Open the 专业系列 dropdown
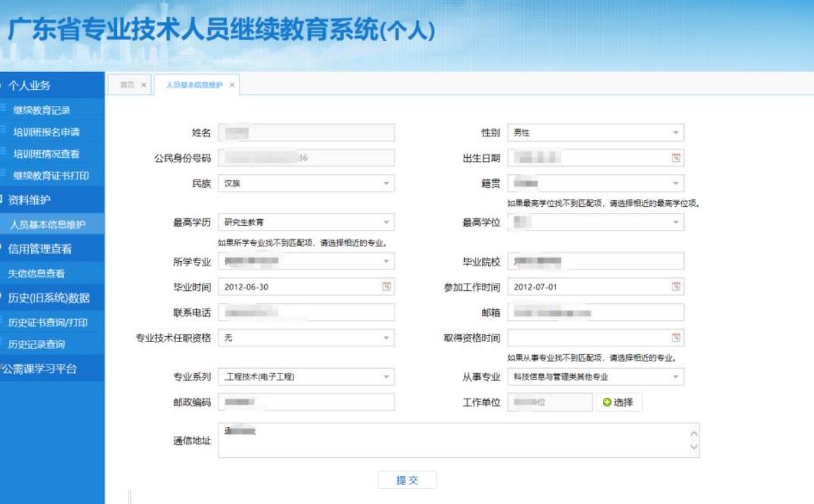Screen dimensions: 814x504 pos(386,377)
